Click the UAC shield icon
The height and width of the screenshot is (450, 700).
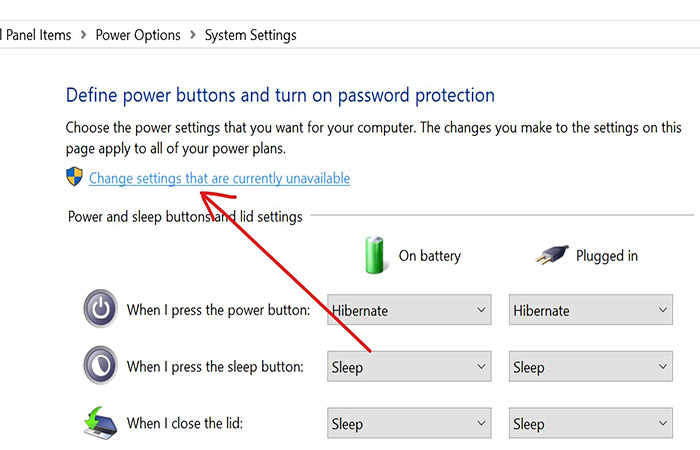pos(74,177)
